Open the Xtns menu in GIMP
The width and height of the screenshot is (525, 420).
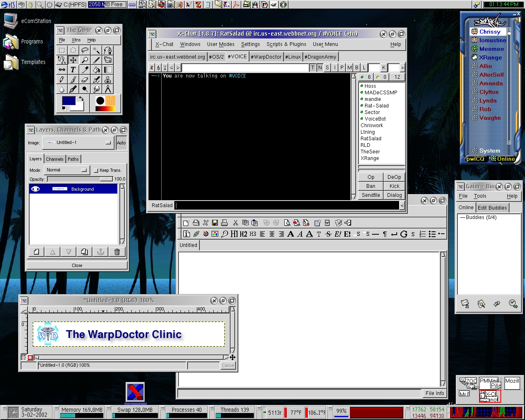76,40
